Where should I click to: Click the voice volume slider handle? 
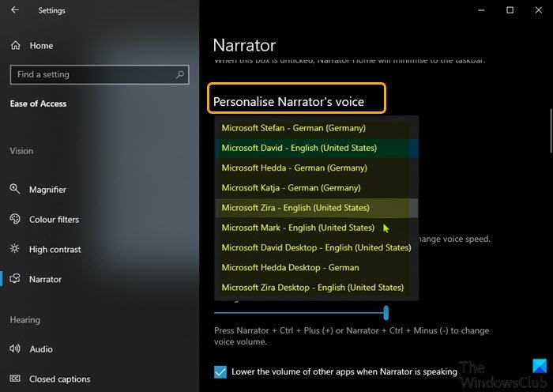386,313
